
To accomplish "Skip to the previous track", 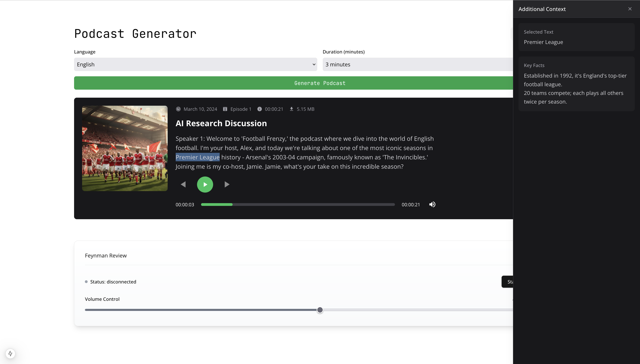I will pos(183,185).
